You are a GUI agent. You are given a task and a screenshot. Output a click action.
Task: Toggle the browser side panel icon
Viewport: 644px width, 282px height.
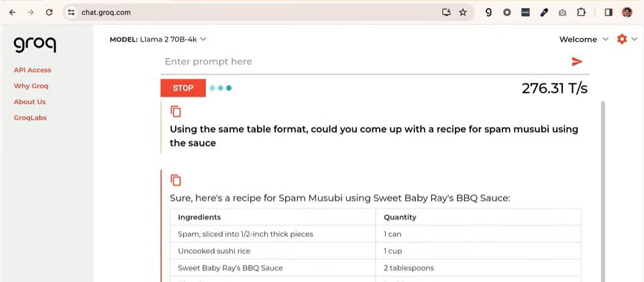point(608,12)
